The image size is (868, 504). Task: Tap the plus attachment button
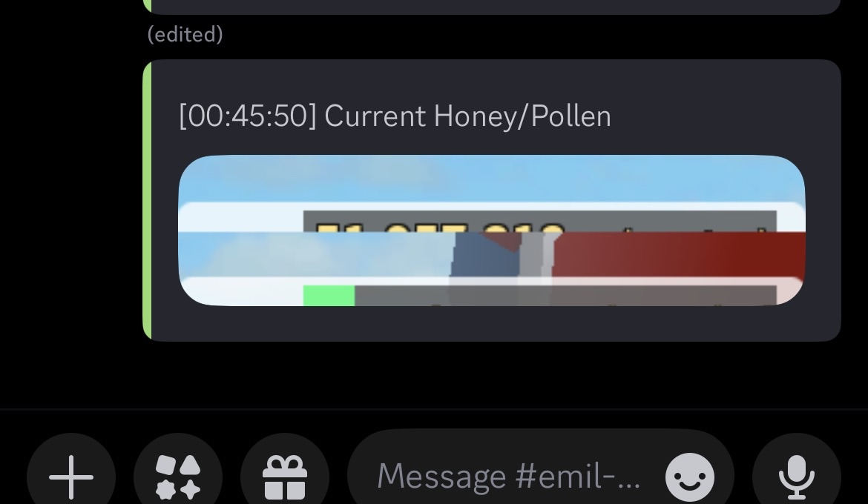point(71,476)
